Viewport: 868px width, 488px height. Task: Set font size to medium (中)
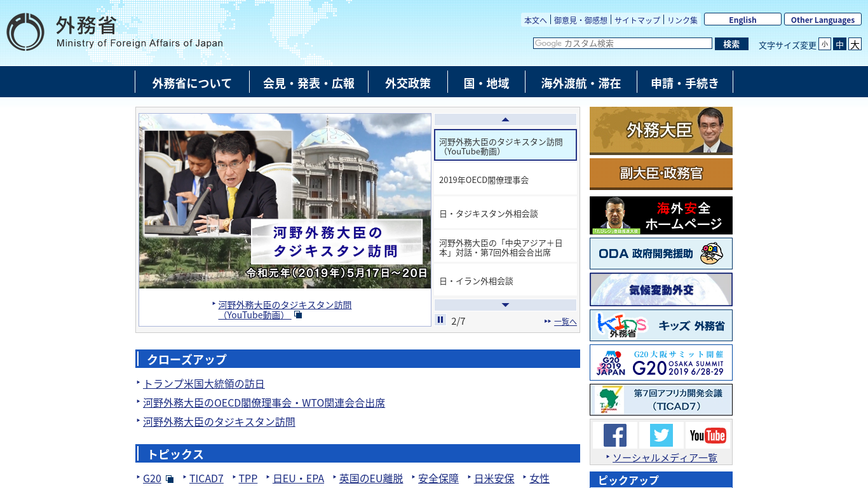pyautogui.click(x=839, y=44)
